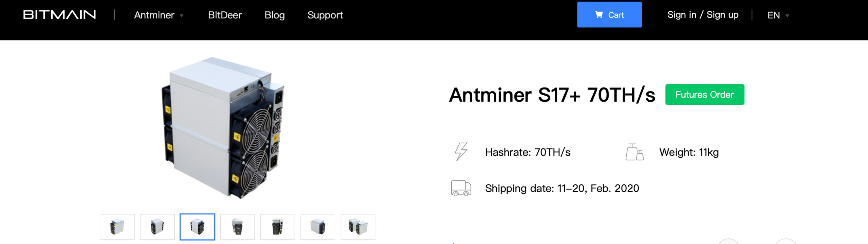
Task: Click the weight scale icon
Action: coord(634,152)
